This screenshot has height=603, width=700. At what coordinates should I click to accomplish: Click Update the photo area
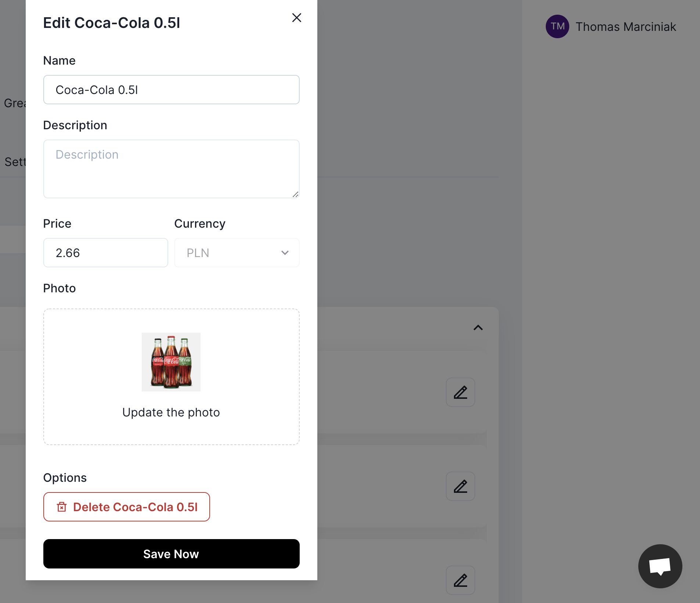[x=171, y=412]
